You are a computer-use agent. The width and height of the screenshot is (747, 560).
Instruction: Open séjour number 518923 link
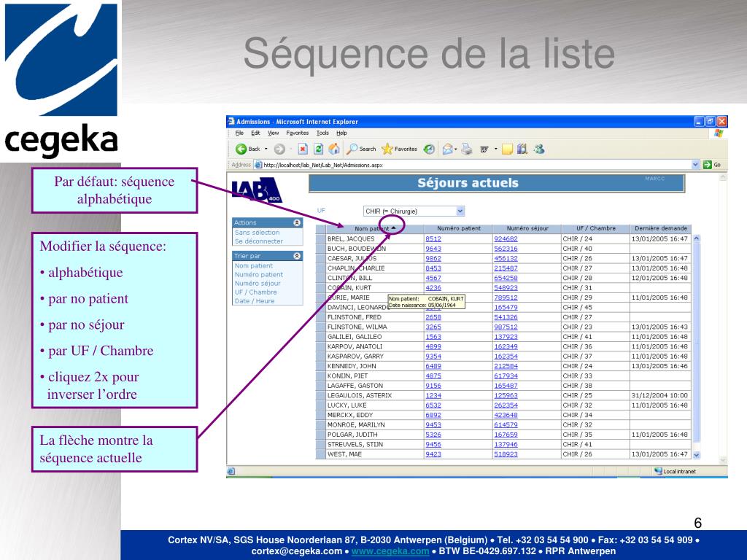pyautogui.click(x=506, y=454)
